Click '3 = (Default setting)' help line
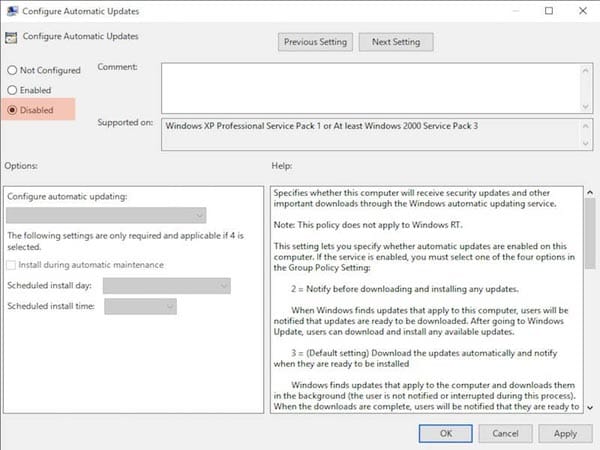The width and height of the screenshot is (600, 450). pyautogui.click(x=415, y=358)
